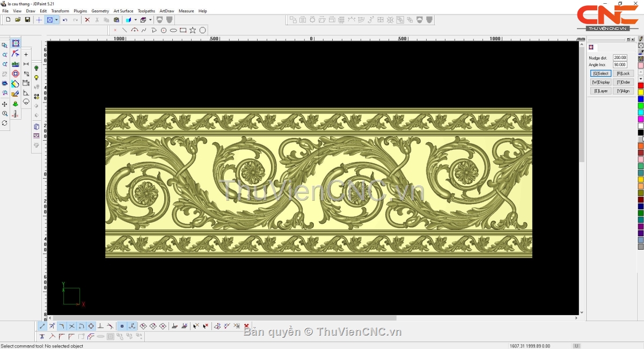Click the red X delete icon
Image resolution: width=644 pixels, height=349 pixels.
(87, 20)
